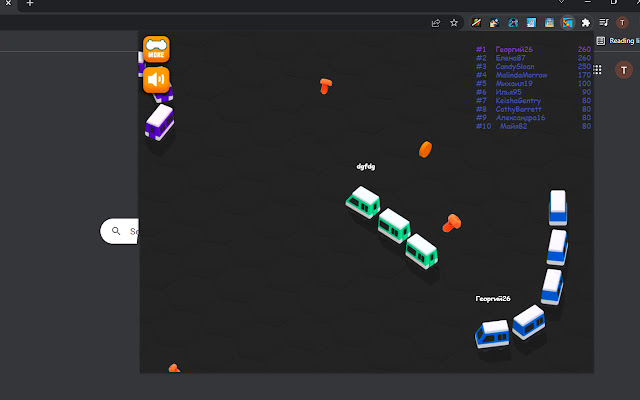Select leaderboard row #9 Александра16

point(533,118)
